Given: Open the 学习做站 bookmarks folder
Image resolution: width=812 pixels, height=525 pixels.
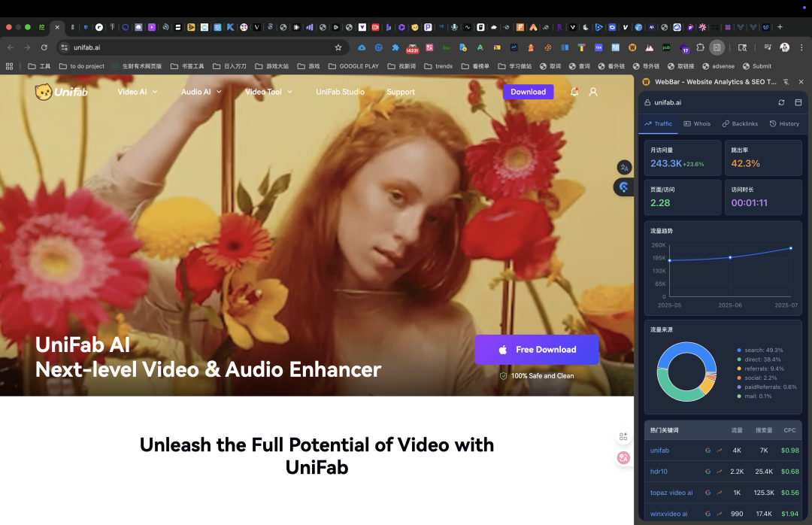Looking at the screenshot, I should pos(515,66).
